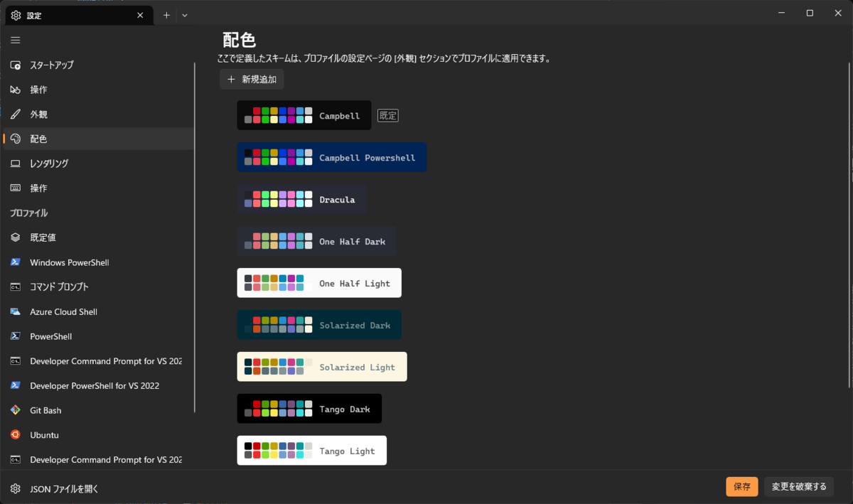The width and height of the screenshot is (853, 504).
Task: Click the Startup icon in sidebar
Action: [x=16, y=65]
